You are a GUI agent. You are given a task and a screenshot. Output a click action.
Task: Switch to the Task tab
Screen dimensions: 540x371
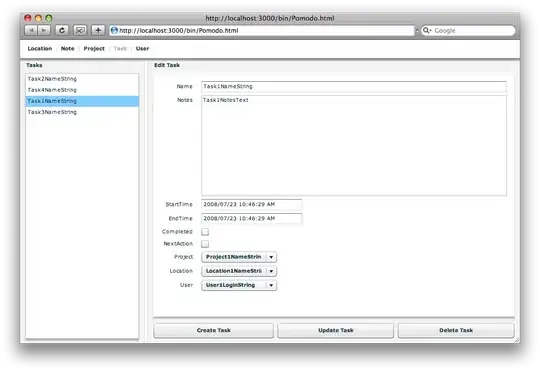(x=120, y=49)
